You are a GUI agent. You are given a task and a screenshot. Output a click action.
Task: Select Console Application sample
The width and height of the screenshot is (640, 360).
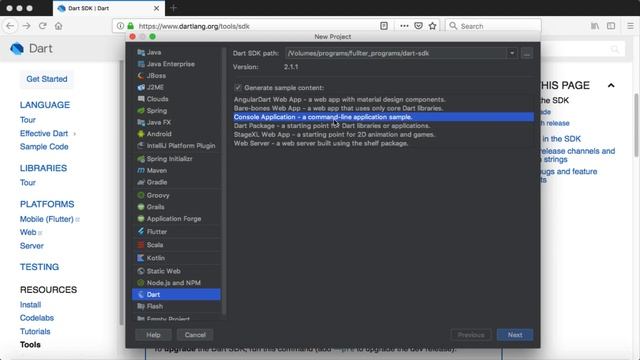(x=383, y=117)
